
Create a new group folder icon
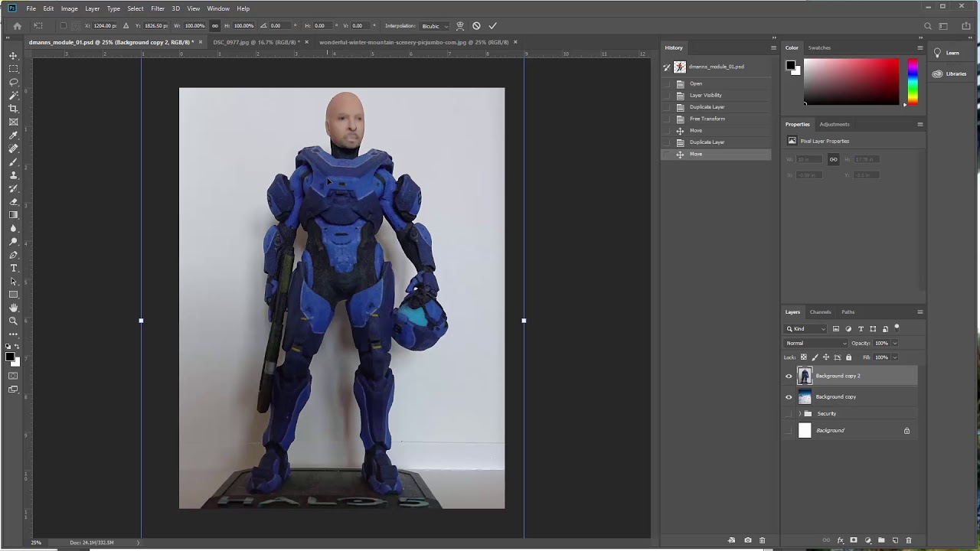point(881,540)
